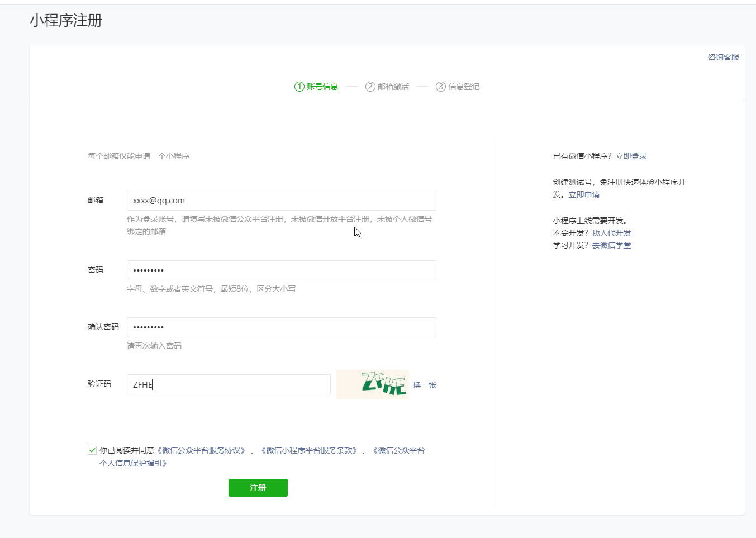Click 立即申请 test account link
Viewport: 756px width, 538px height.
click(x=584, y=194)
